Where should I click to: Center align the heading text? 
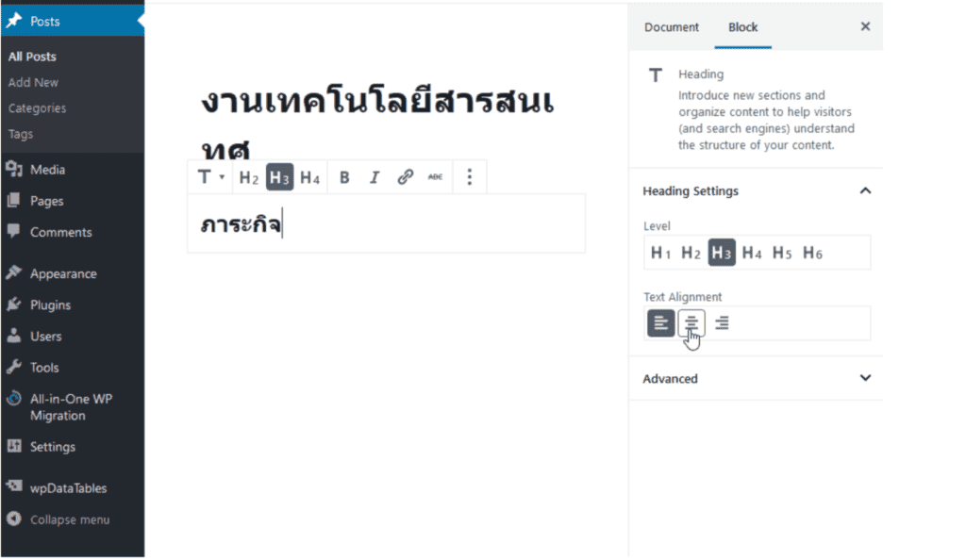(691, 322)
